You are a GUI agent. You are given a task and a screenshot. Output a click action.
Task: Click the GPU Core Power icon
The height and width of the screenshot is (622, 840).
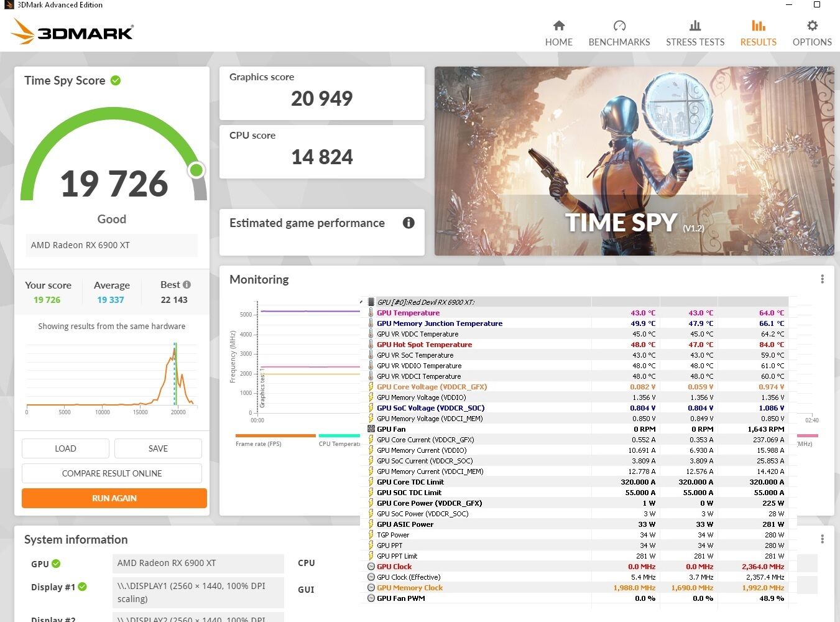(x=371, y=503)
